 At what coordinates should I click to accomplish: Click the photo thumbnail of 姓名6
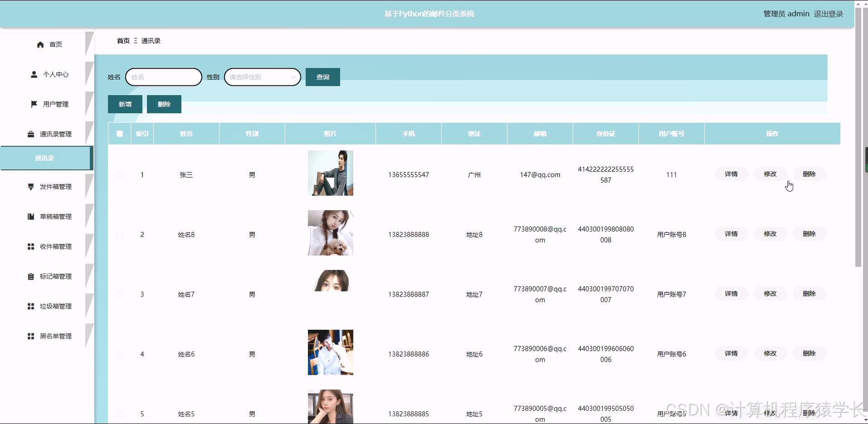point(331,352)
